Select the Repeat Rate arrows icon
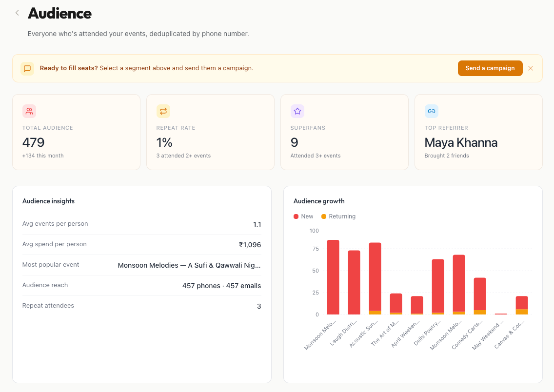The image size is (554, 392). click(163, 111)
